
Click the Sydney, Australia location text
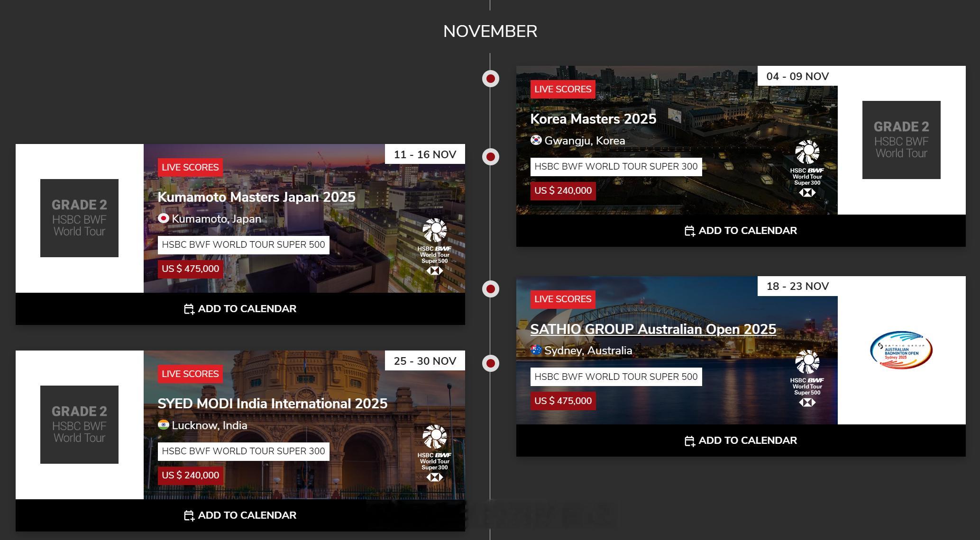pyautogui.click(x=588, y=351)
